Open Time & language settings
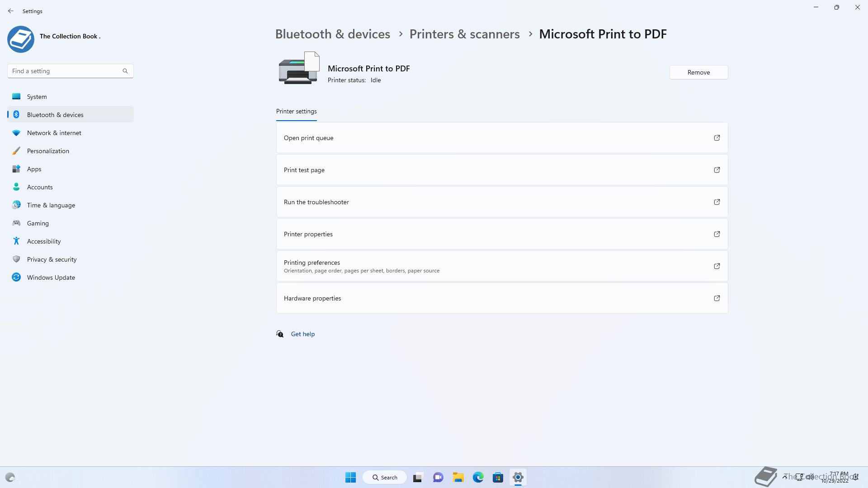Image resolution: width=868 pixels, height=488 pixels. point(71,205)
